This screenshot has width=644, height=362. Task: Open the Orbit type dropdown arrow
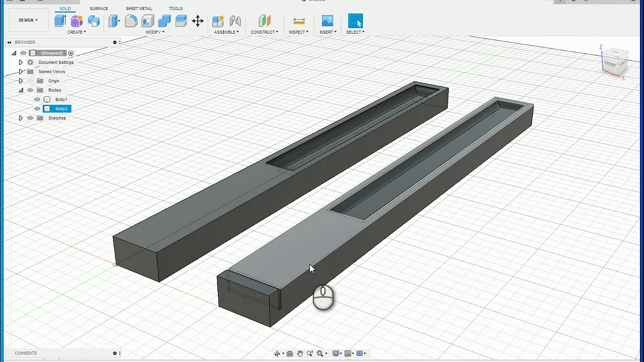tap(283, 354)
